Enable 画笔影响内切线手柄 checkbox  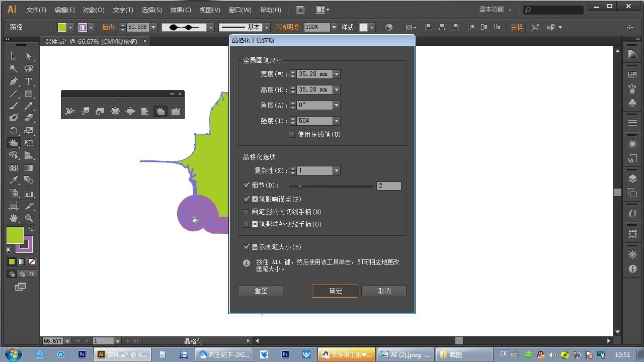[x=247, y=212]
